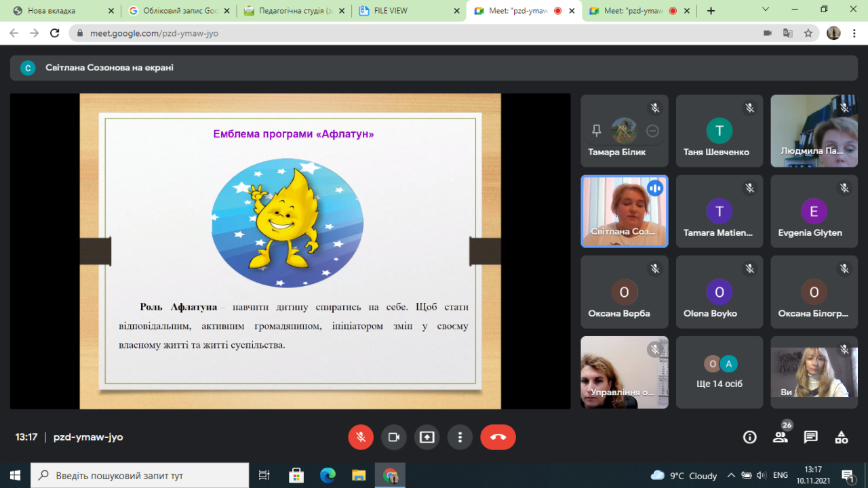Open the Windows Start menu
This screenshot has height=488, width=868.
point(16,475)
